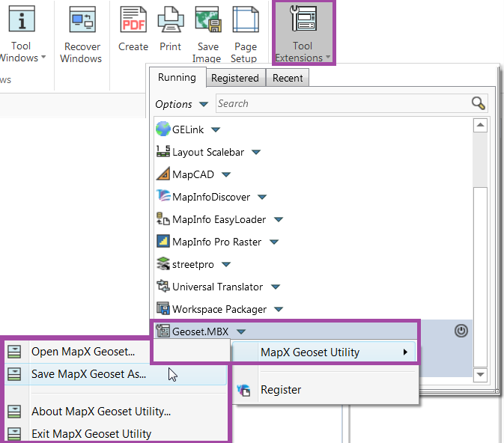Expand the Universal Translator dropdown arrow

coord(276,287)
